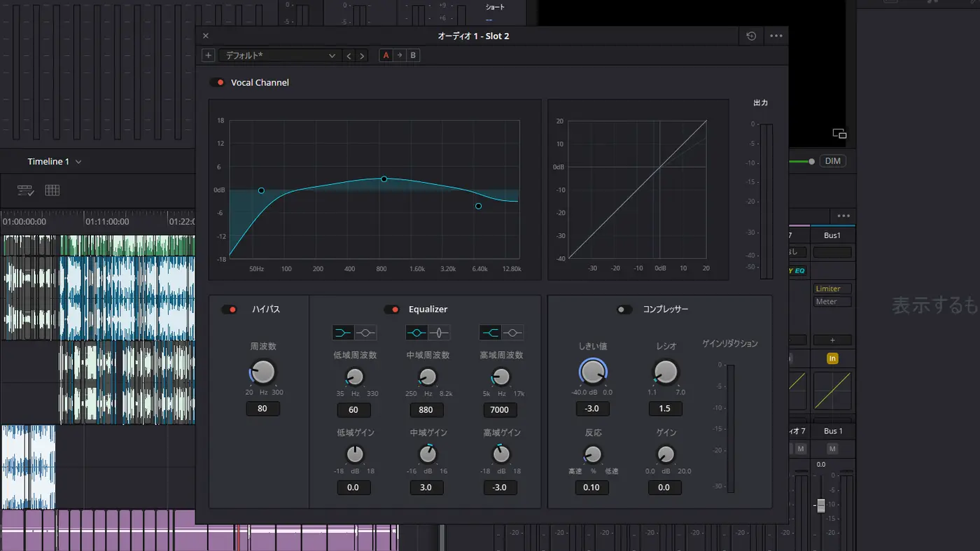Turn off the Equalizer section switch
Screen dimensions: 980x551
coord(391,309)
